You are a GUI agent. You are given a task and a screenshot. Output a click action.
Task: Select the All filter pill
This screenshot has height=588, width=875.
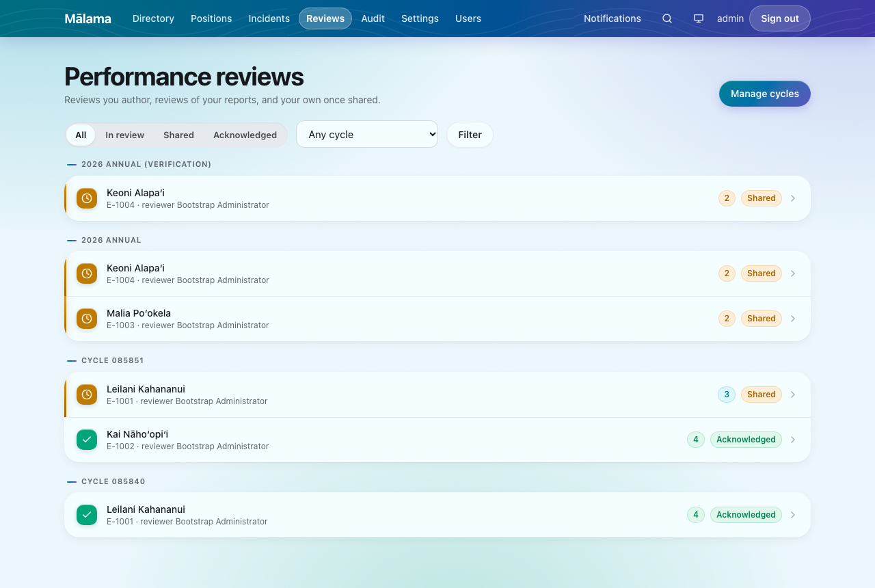pyautogui.click(x=81, y=135)
